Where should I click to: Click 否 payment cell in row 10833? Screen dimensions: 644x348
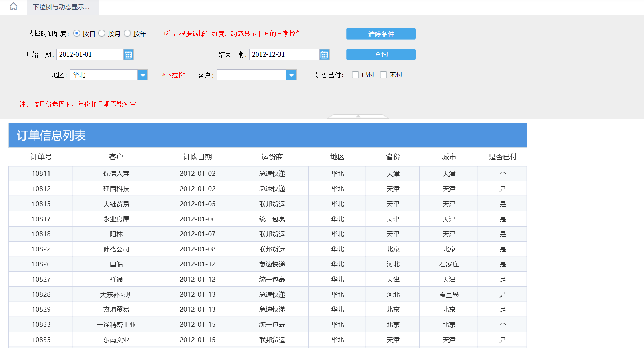pos(503,324)
